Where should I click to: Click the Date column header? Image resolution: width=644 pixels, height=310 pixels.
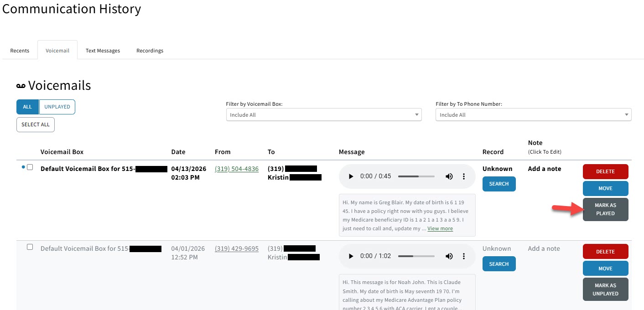coord(178,152)
